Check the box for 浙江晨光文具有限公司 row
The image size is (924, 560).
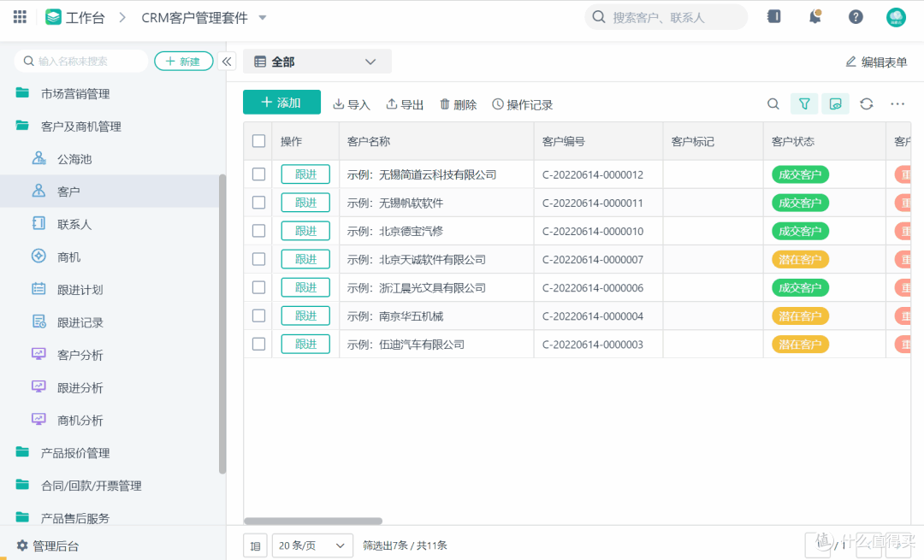click(x=258, y=287)
